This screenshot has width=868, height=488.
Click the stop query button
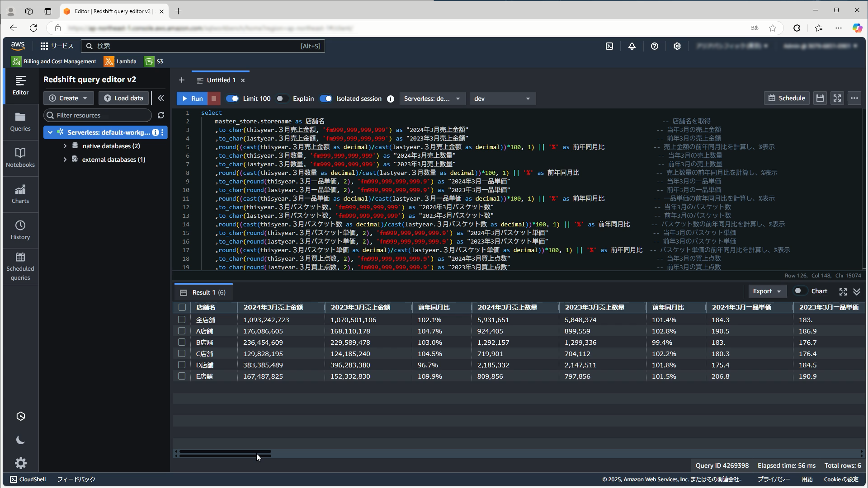[x=214, y=99]
